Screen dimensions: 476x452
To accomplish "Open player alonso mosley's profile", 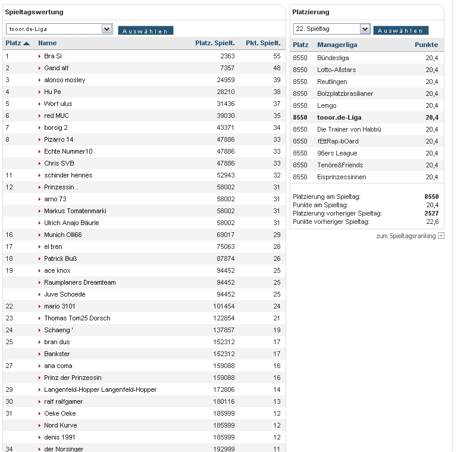I will 64,80.
